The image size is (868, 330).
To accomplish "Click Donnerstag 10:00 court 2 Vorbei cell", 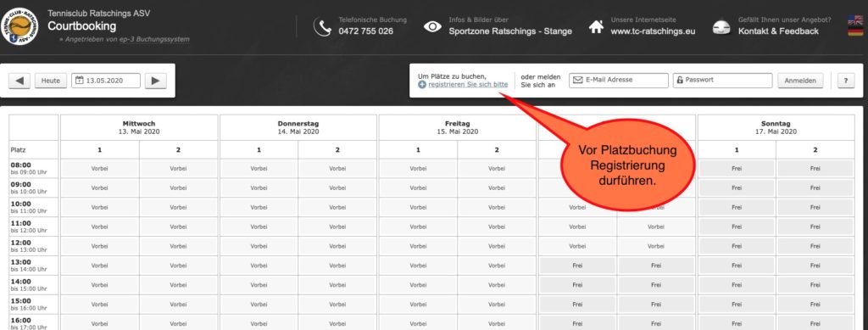I will [x=337, y=207].
